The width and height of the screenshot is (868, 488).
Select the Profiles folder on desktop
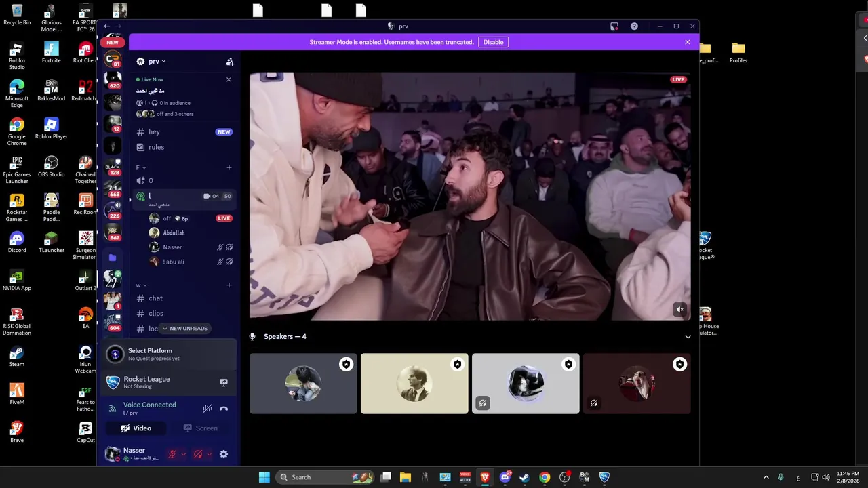pyautogui.click(x=738, y=53)
